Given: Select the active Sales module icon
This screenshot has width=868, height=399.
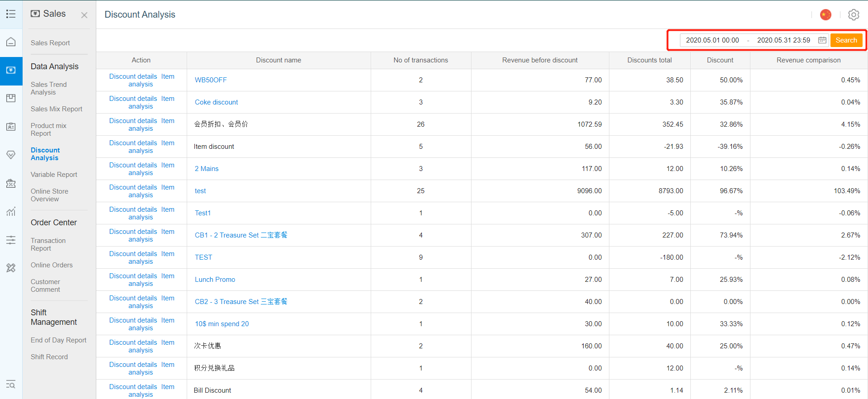Looking at the screenshot, I should pos(11,71).
